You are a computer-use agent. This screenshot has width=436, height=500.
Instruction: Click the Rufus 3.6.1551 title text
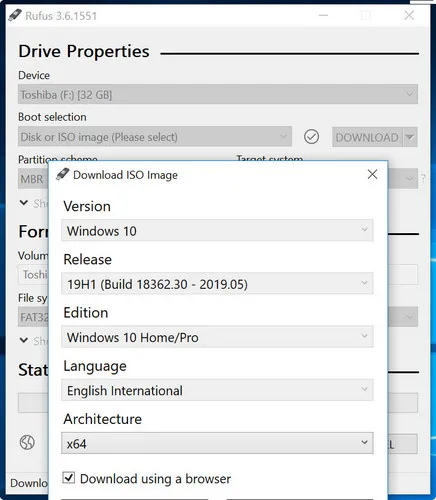61,16
